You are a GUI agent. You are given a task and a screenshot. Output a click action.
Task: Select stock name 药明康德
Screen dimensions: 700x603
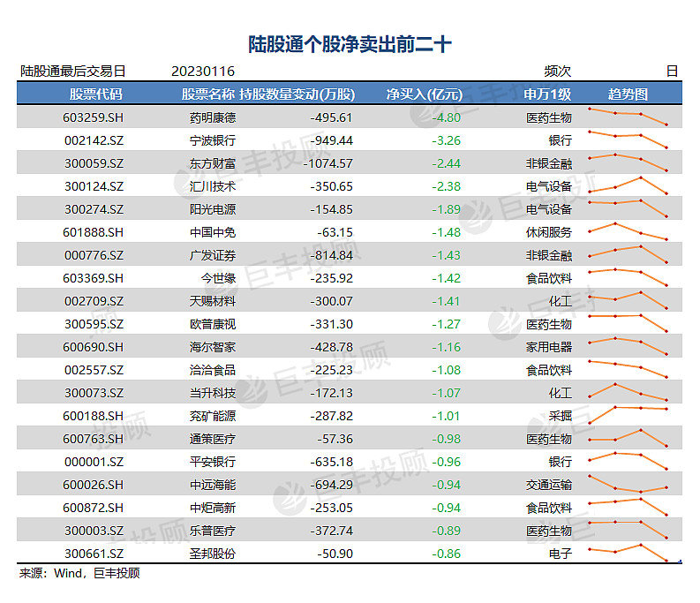(213, 117)
